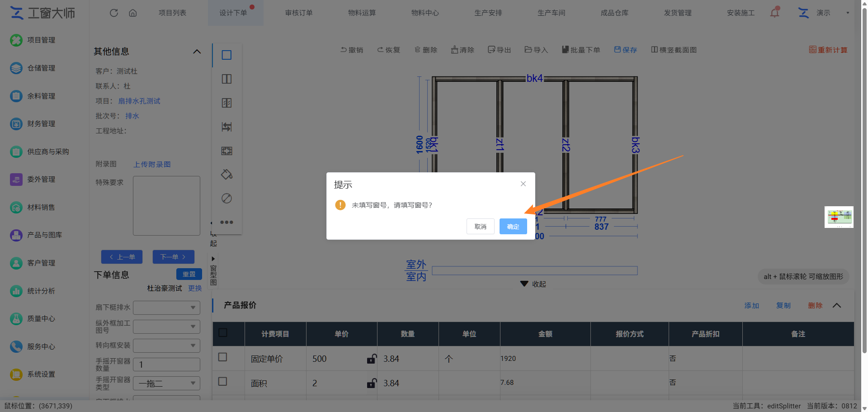The width and height of the screenshot is (868, 412).
Task: Click 恢复 redo in drawing toolbar
Action: point(389,50)
